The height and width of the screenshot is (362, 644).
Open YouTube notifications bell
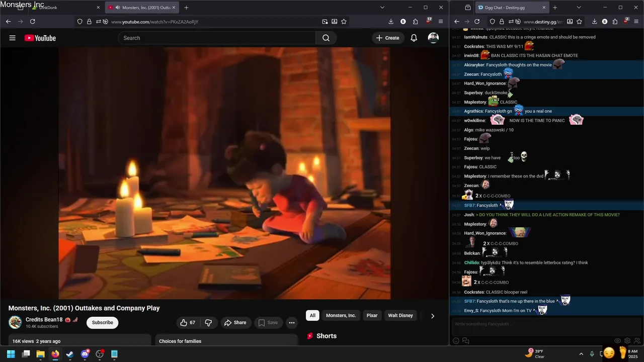click(x=414, y=38)
